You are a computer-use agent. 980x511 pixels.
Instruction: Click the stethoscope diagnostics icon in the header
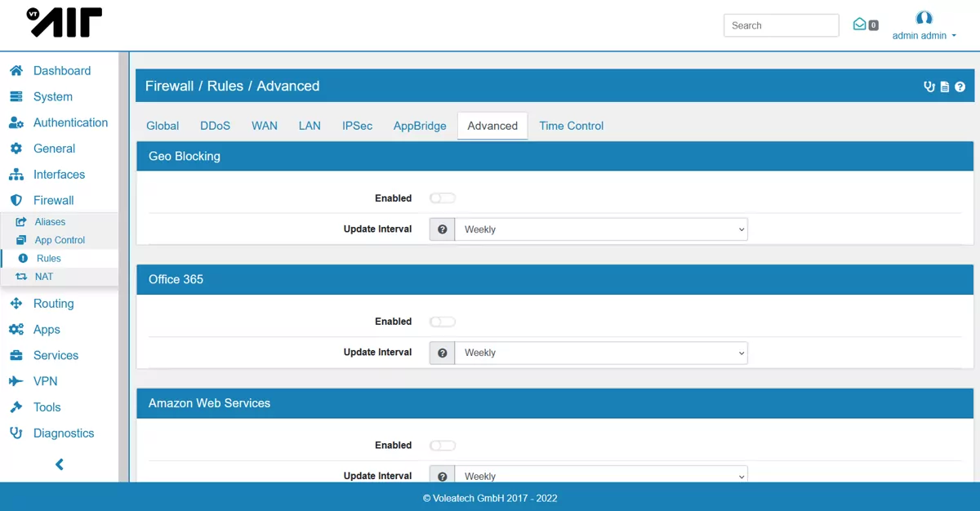tap(929, 87)
